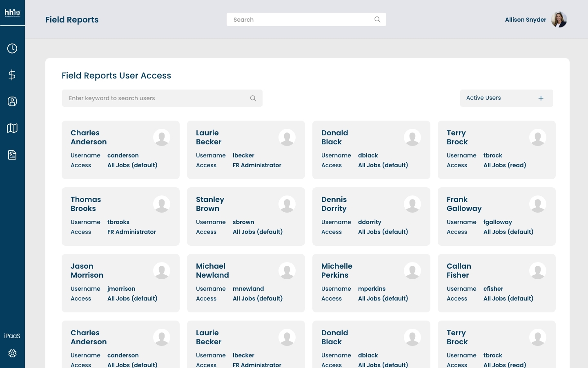
Task: Click the magnifier in the user keyword search
Action: tap(253, 98)
